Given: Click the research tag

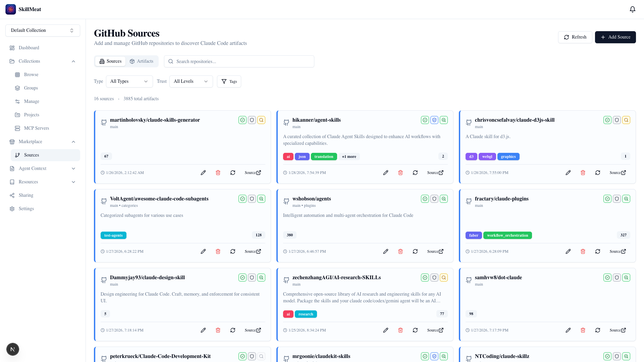Looking at the screenshot, I should (x=306, y=314).
